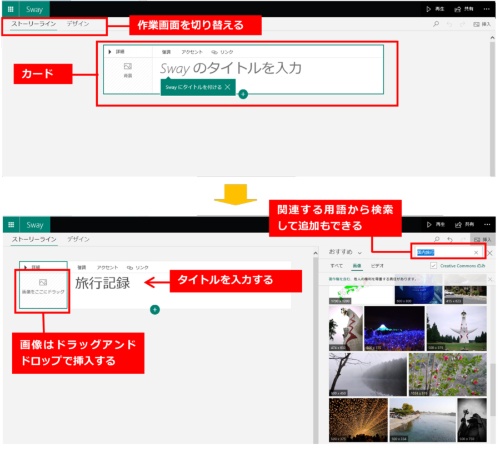This screenshot has width=500, height=451.
Task: Click the undo arrow in lower screen
Action: pos(450,239)
